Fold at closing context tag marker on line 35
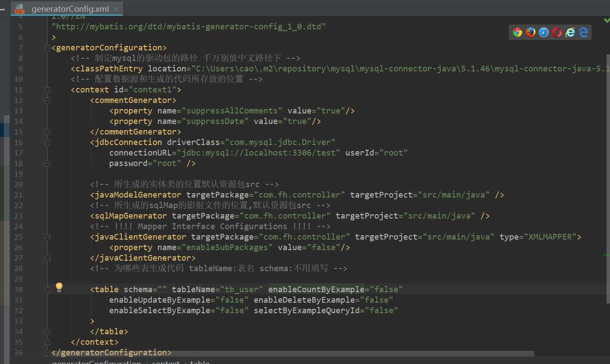 47,342
